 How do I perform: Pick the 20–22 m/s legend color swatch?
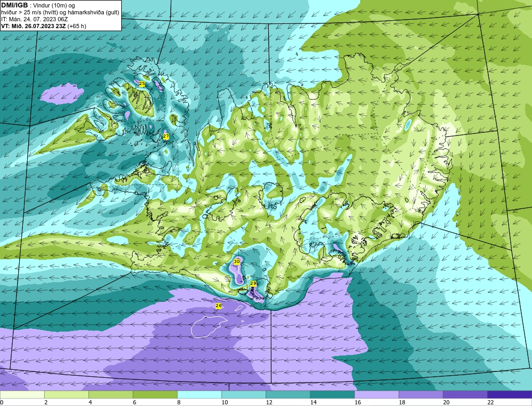pos(465,395)
